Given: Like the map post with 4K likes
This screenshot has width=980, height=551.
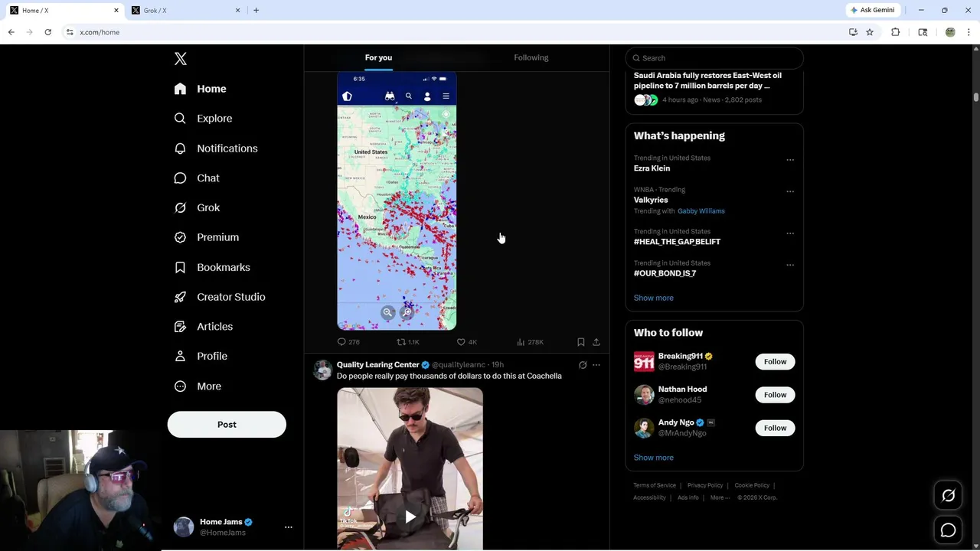Looking at the screenshot, I should tap(467, 342).
